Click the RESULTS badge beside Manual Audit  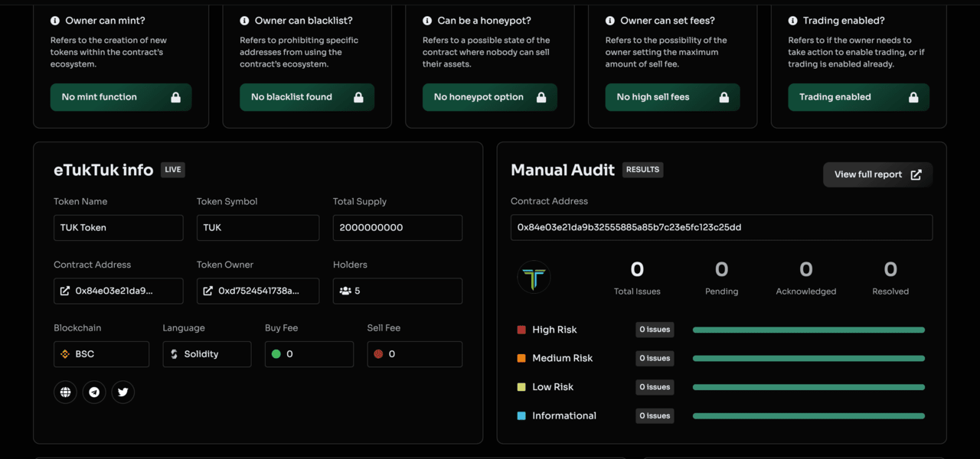[642, 170]
